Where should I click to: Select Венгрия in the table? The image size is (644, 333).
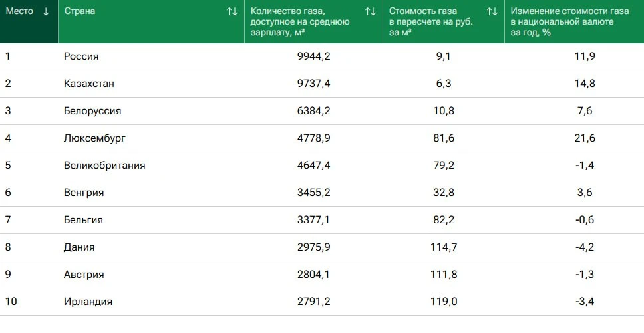click(x=84, y=193)
